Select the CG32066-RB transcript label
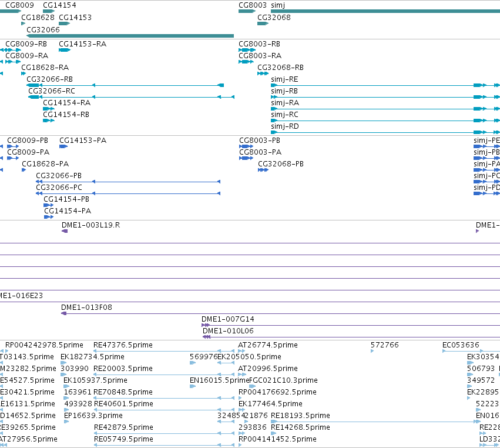 click(x=49, y=79)
